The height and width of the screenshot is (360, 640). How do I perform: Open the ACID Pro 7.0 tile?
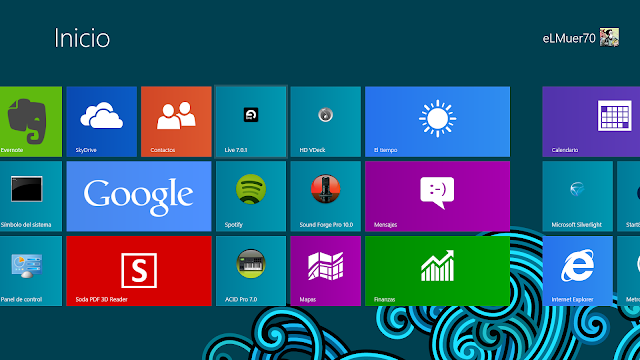point(251,271)
